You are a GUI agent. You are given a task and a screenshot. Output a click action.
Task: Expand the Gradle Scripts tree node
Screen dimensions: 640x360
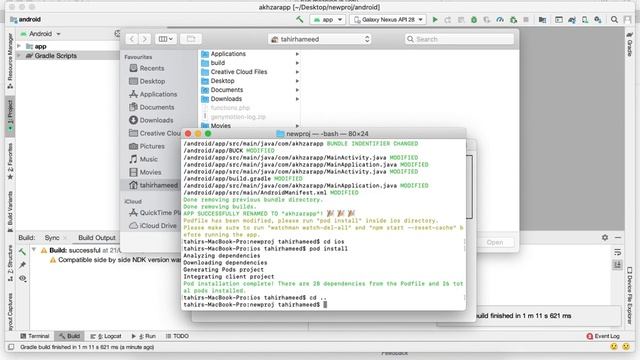19,56
